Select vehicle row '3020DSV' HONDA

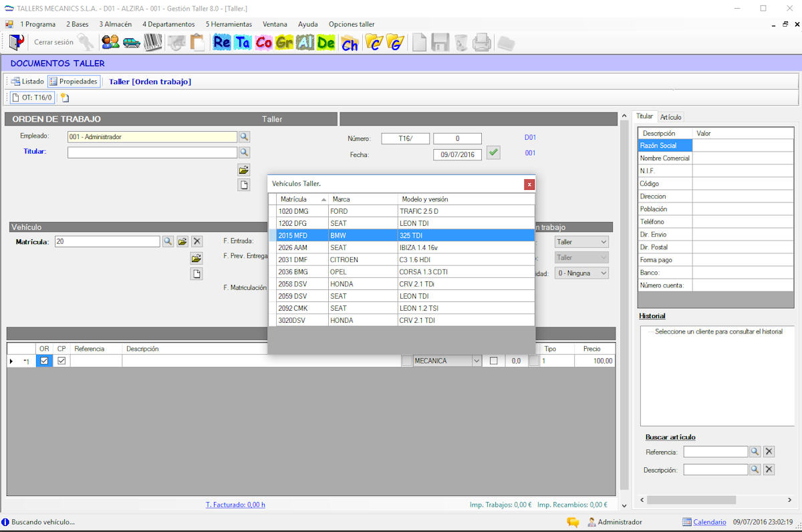tap(402, 320)
